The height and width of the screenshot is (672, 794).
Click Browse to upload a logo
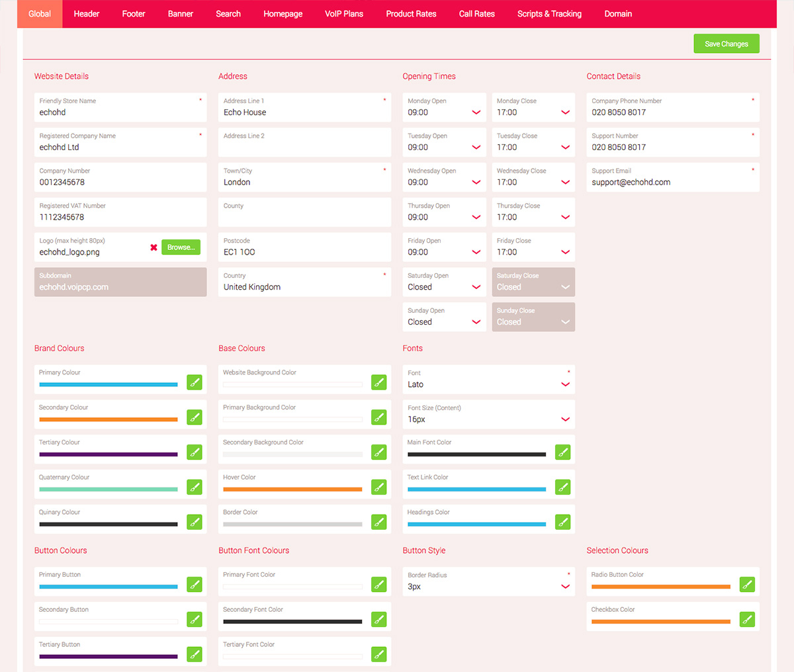click(x=181, y=247)
